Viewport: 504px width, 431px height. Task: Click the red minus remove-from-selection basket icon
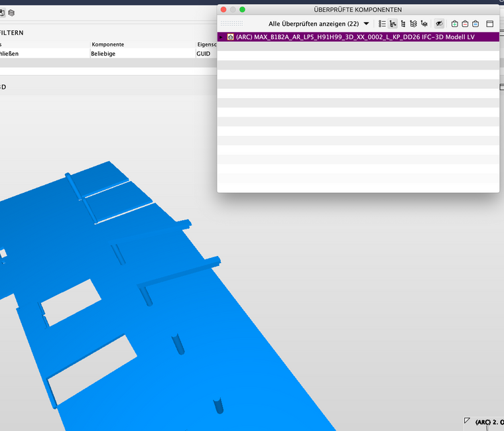[x=465, y=24]
